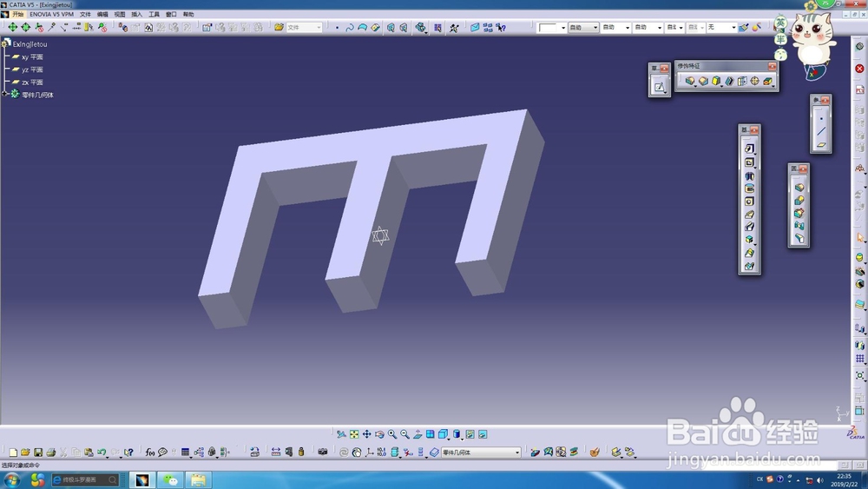Select the Edge Fillet tool in 修饰特征 toolbar

(690, 81)
